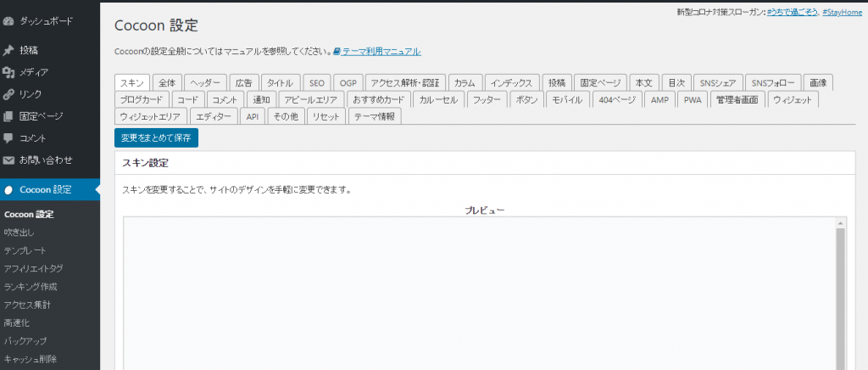Click the speech bubble icon beside コメント
Image resolution: width=868 pixels, height=370 pixels.
pyautogui.click(x=8, y=138)
